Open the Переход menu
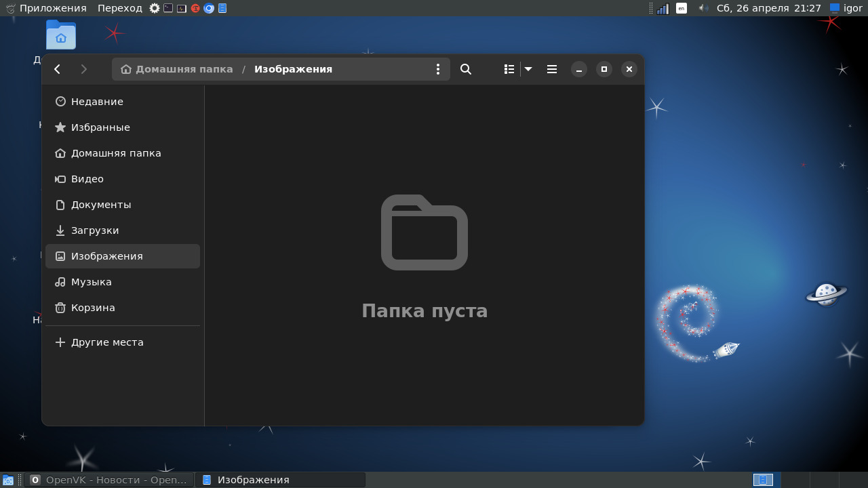 (119, 8)
